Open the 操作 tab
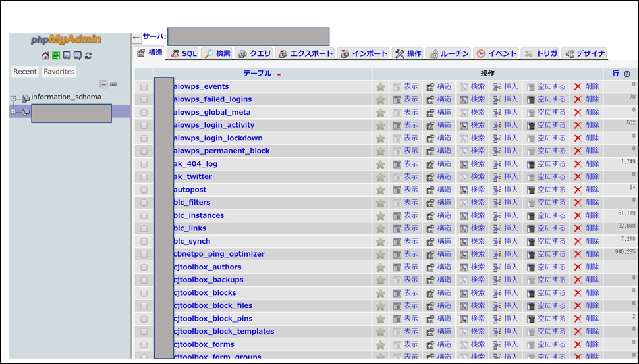 coord(408,54)
